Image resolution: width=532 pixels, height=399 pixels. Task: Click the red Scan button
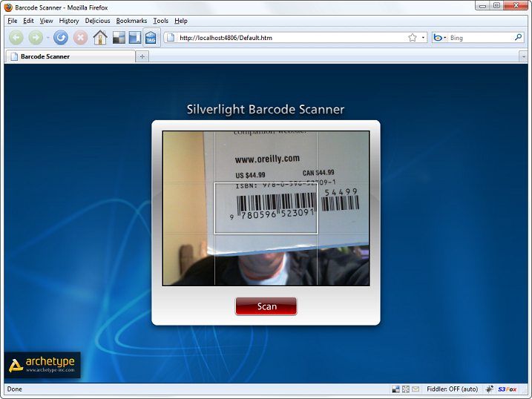[266, 306]
